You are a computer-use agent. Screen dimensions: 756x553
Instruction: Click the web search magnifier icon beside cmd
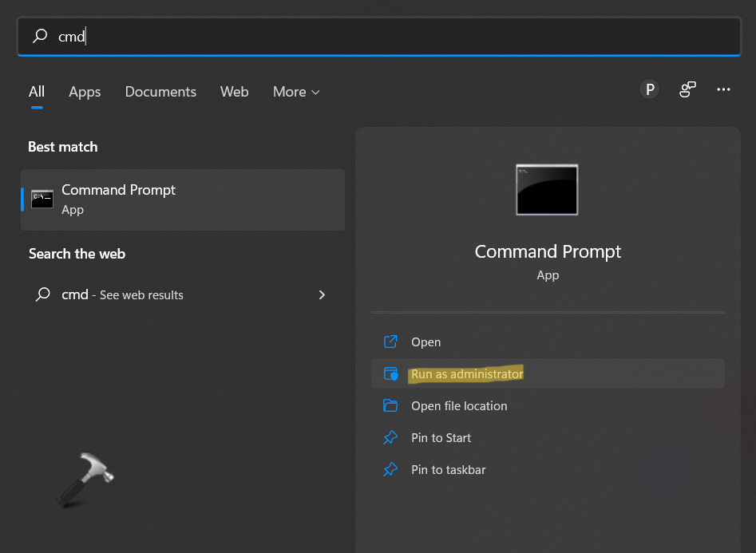point(43,294)
